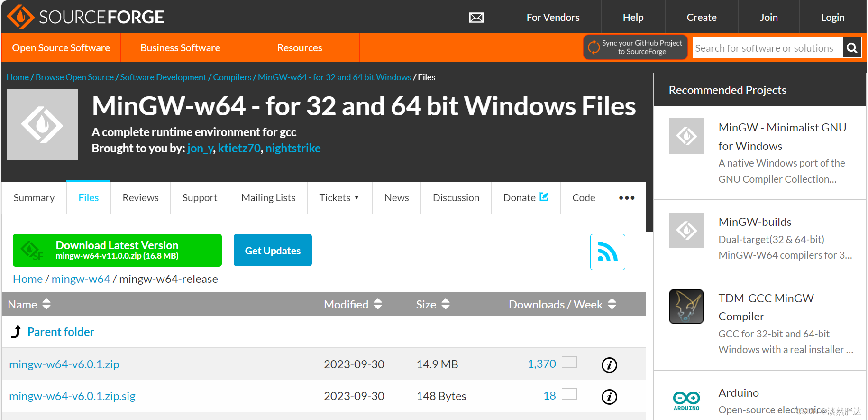The width and height of the screenshot is (868, 420).
Task: Open the Mailing Lists tab
Action: pos(268,198)
